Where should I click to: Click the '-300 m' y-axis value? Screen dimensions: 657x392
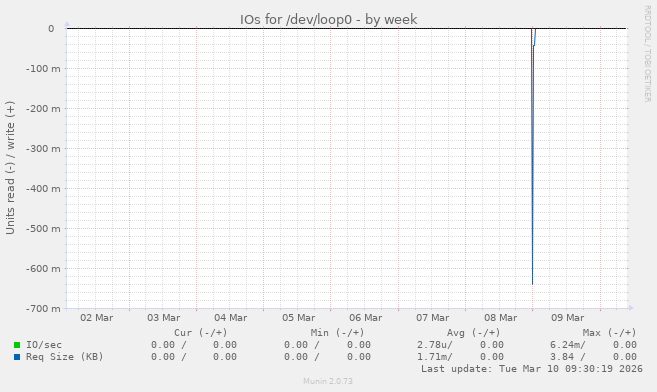[43, 149]
